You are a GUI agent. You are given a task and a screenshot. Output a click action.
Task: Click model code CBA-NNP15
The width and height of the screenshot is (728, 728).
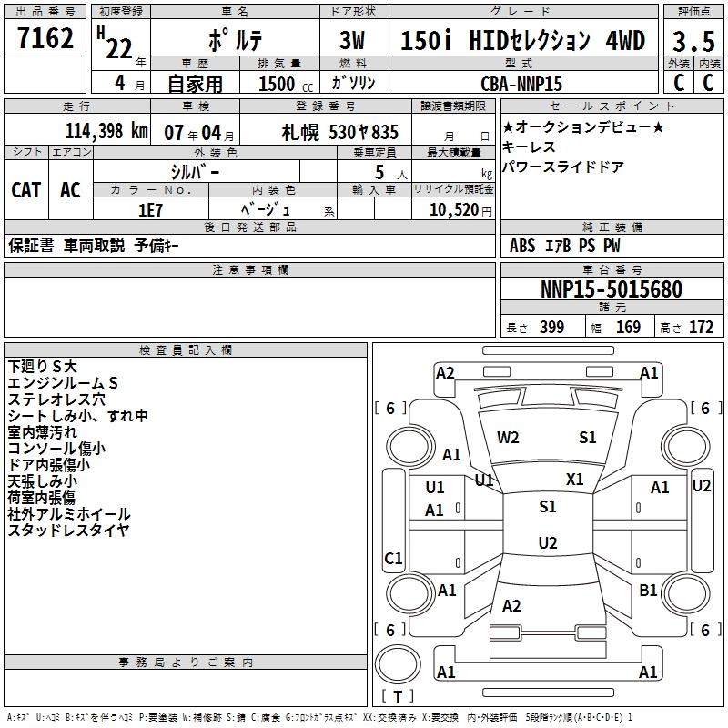click(521, 84)
